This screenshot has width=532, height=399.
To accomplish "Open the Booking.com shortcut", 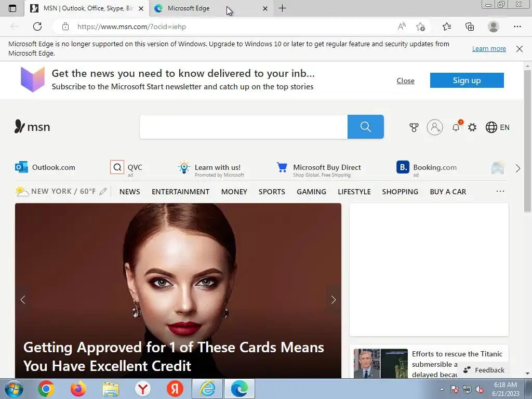I will tap(427, 168).
